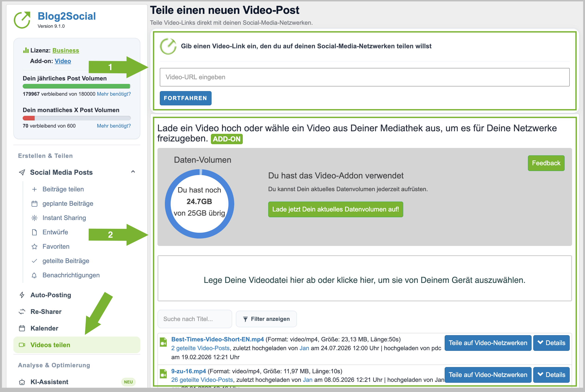The width and height of the screenshot is (585, 392).
Task: Click the file icon of Best-Times-Video-Short-EN.mp4
Action: (x=163, y=342)
